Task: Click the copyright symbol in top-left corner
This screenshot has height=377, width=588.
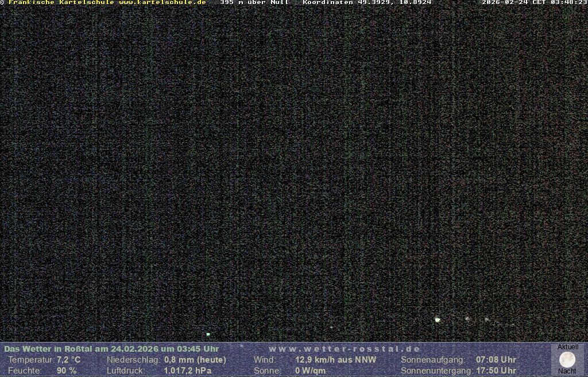Action: [x=2, y=2]
